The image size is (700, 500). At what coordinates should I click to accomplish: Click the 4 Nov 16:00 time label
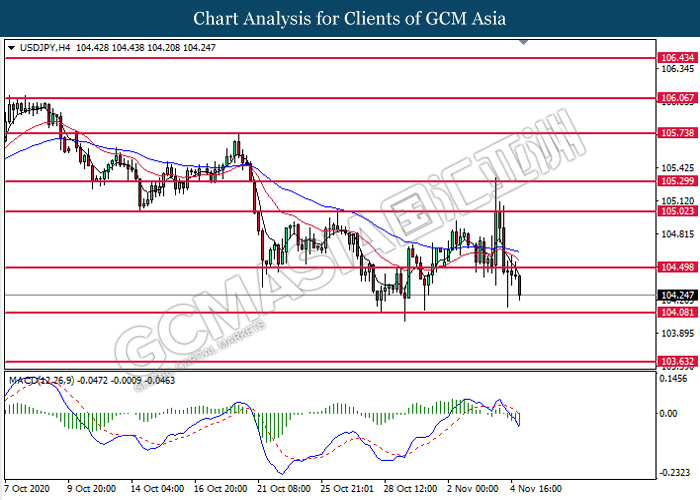pos(537,488)
